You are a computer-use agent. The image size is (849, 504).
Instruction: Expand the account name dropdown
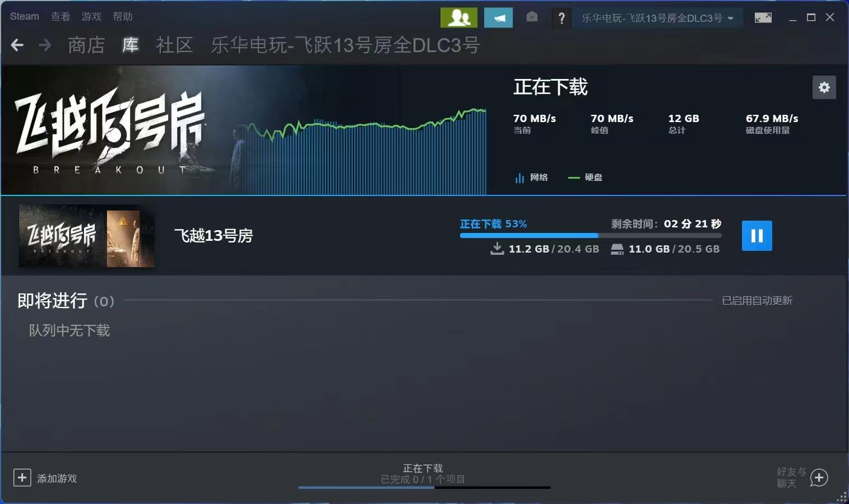(657, 18)
